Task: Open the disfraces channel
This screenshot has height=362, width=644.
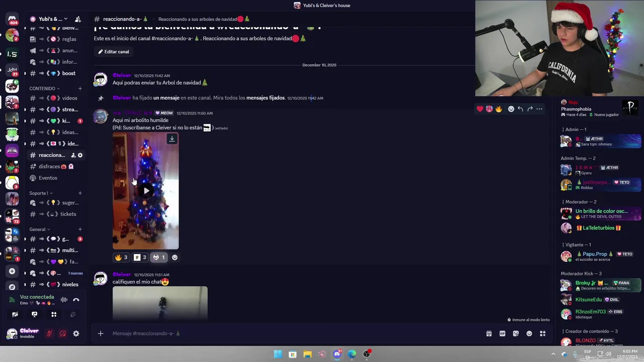Action: point(55,166)
